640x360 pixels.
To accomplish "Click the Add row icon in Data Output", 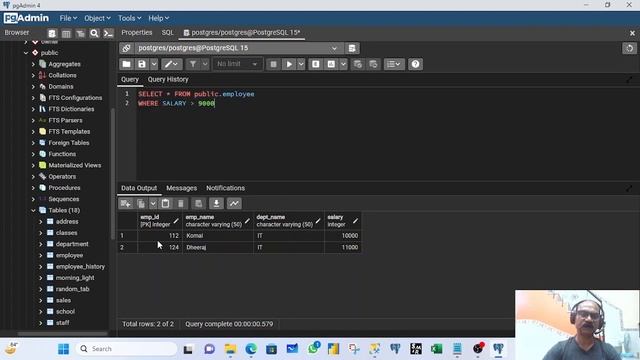I will 125,203.
